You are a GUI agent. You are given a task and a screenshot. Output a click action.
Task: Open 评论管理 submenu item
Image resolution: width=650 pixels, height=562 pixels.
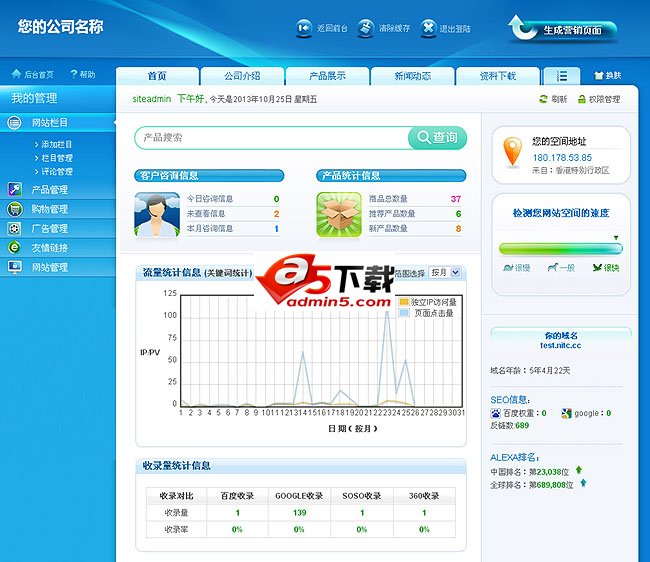(x=57, y=172)
